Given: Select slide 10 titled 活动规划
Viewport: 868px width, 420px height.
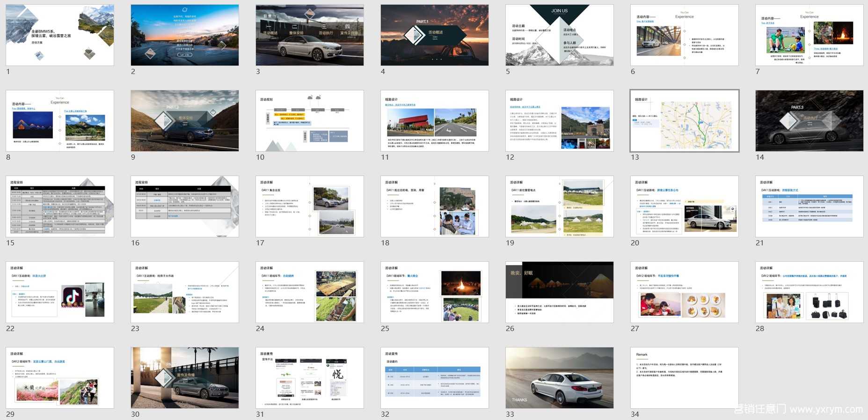Looking at the screenshot, I should click(x=310, y=121).
